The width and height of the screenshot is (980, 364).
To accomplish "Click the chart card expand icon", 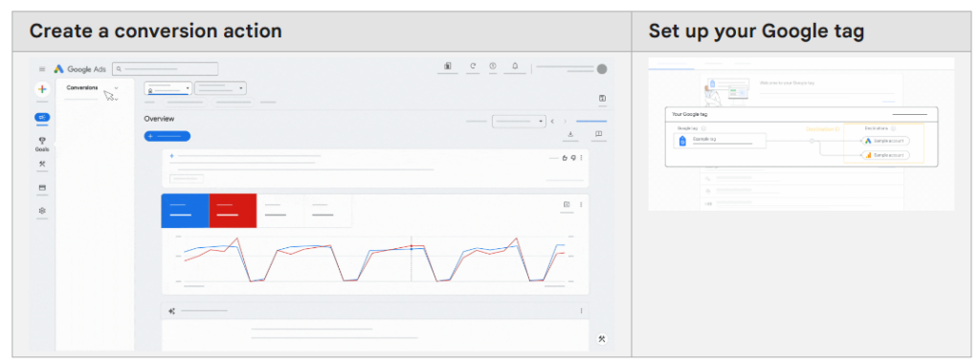I will click(x=567, y=205).
